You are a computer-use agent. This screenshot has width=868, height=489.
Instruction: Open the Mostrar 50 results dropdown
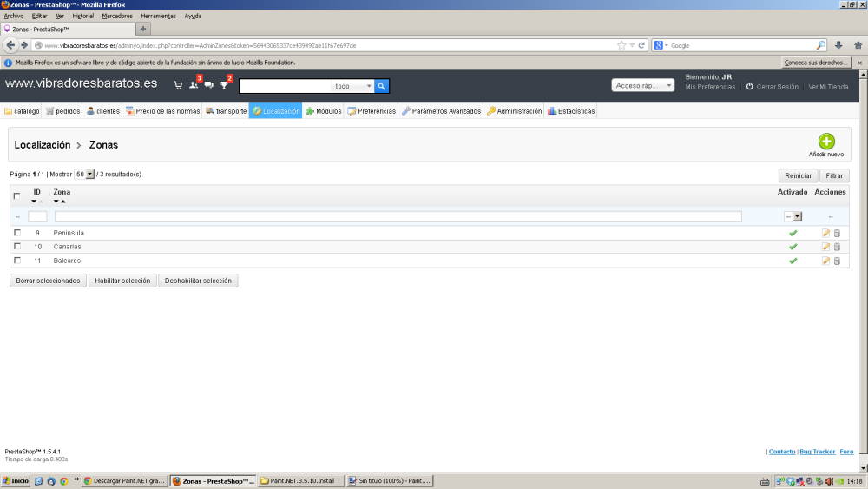pos(84,174)
